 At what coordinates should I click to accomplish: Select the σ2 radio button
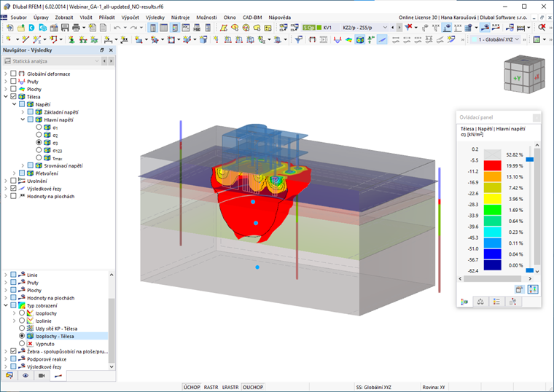pos(39,135)
